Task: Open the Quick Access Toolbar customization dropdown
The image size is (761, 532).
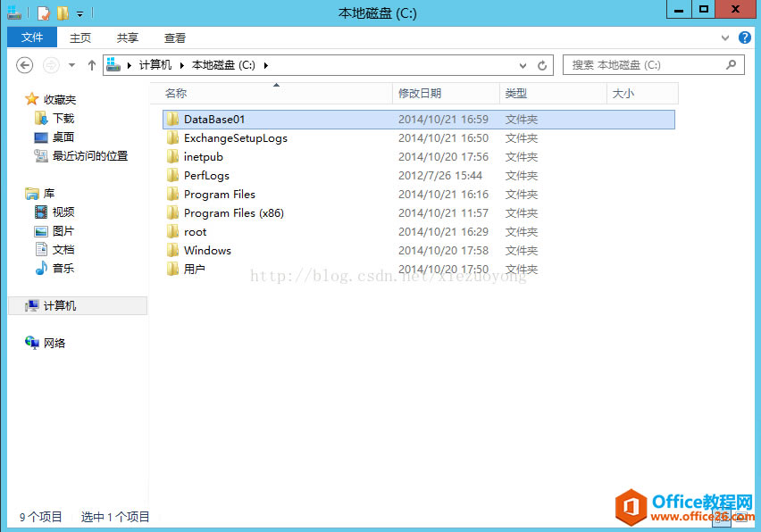Action: (x=79, y=12)
